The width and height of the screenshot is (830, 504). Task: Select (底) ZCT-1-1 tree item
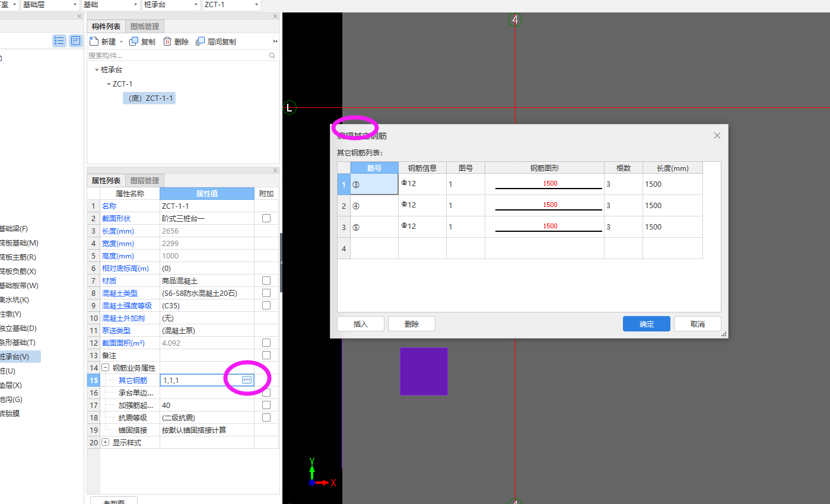tap(150, 98)
